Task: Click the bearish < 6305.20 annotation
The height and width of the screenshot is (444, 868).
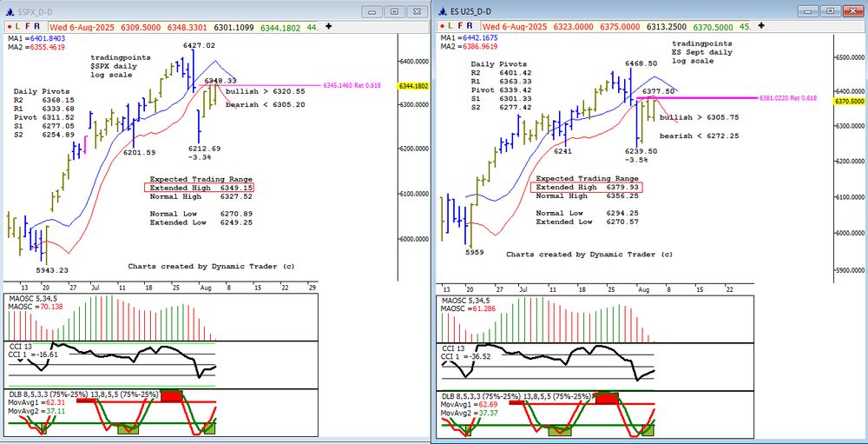Action: pos(265,105)
